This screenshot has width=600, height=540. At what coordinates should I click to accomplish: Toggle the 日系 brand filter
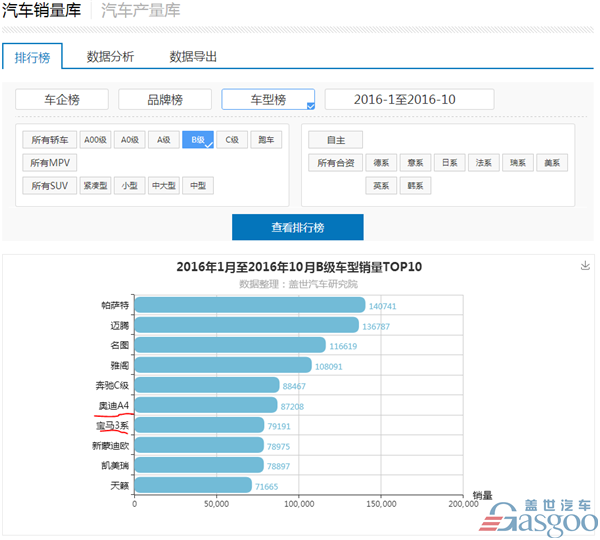(450, 163)
